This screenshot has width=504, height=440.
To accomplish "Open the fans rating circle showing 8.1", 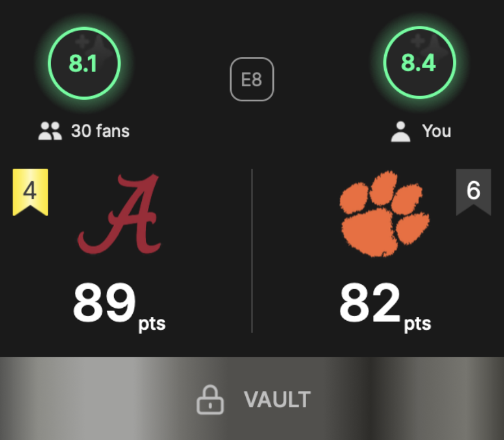I will coord(84,63).
